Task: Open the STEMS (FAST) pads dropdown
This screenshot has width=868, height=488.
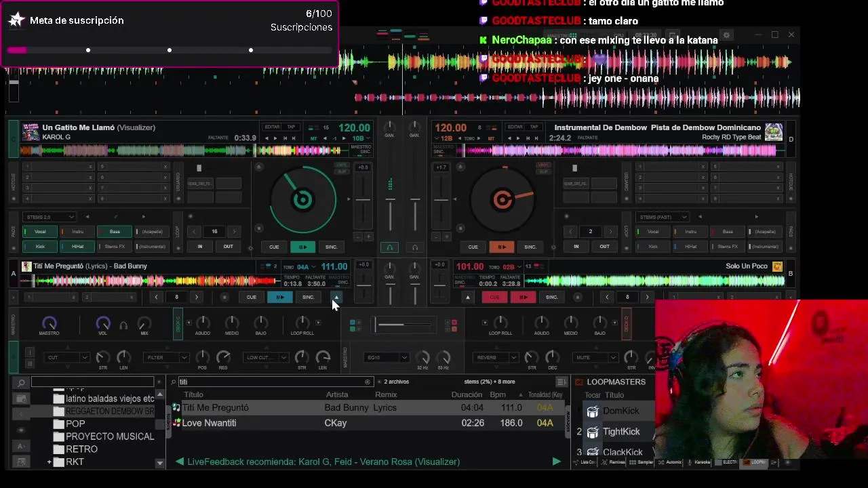Action: click(x=662, y=217)
